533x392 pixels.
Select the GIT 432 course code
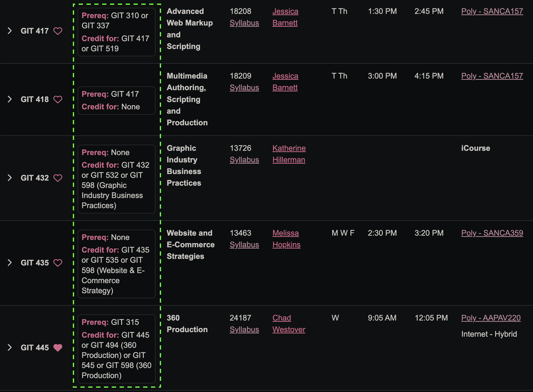35,178
